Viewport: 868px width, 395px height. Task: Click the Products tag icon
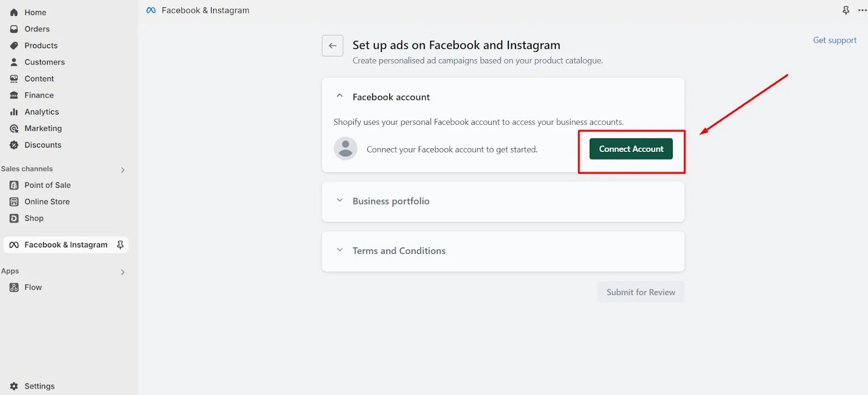tap(14, 46)
